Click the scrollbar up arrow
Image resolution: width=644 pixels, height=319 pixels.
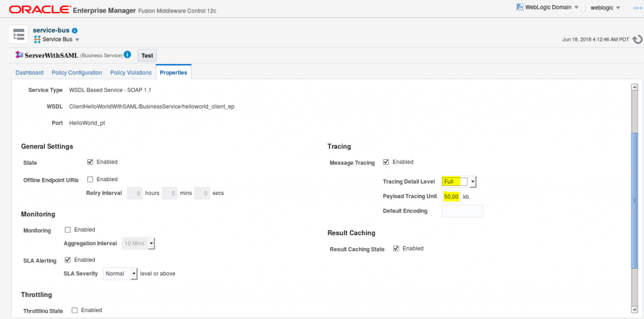click(635, 87)
